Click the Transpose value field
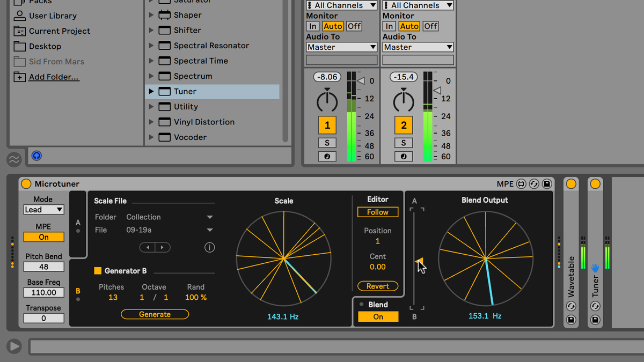644x362 pixels. click(x=43, y=318)
